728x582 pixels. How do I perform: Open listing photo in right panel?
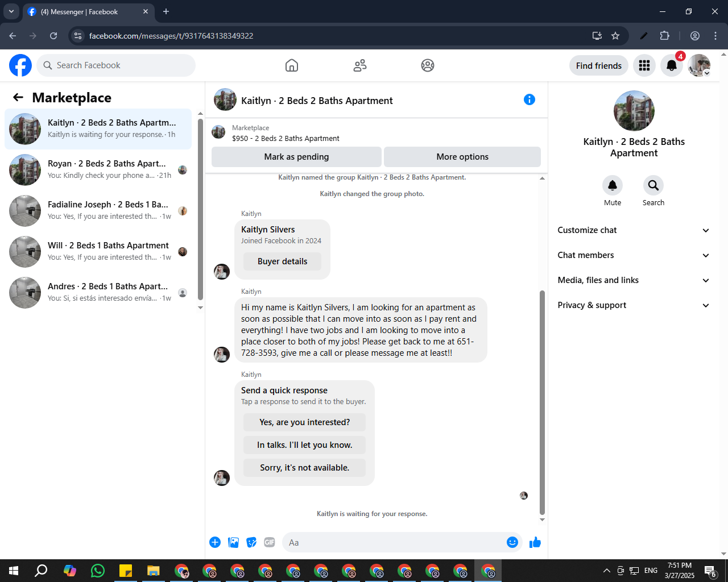click(x=634, y=111)
